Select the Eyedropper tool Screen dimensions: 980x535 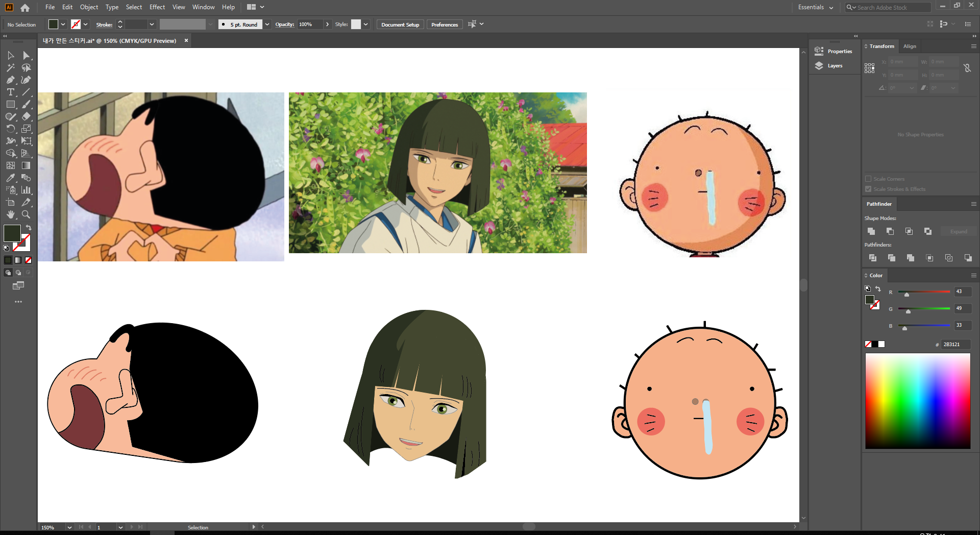(11, 178)
